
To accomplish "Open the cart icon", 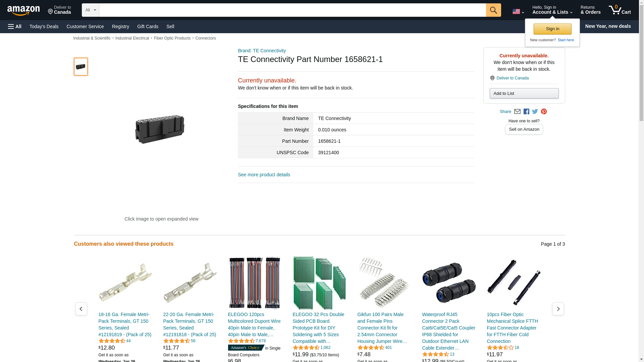I will coord(620,10).
